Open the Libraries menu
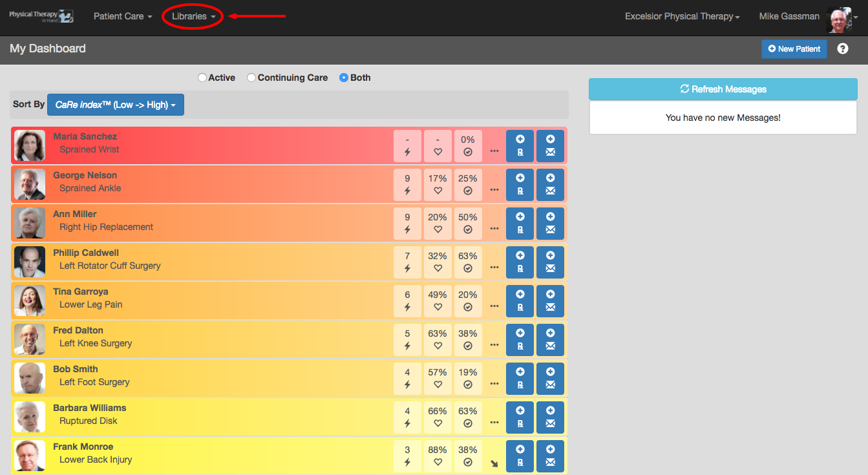 pos(193,16)
